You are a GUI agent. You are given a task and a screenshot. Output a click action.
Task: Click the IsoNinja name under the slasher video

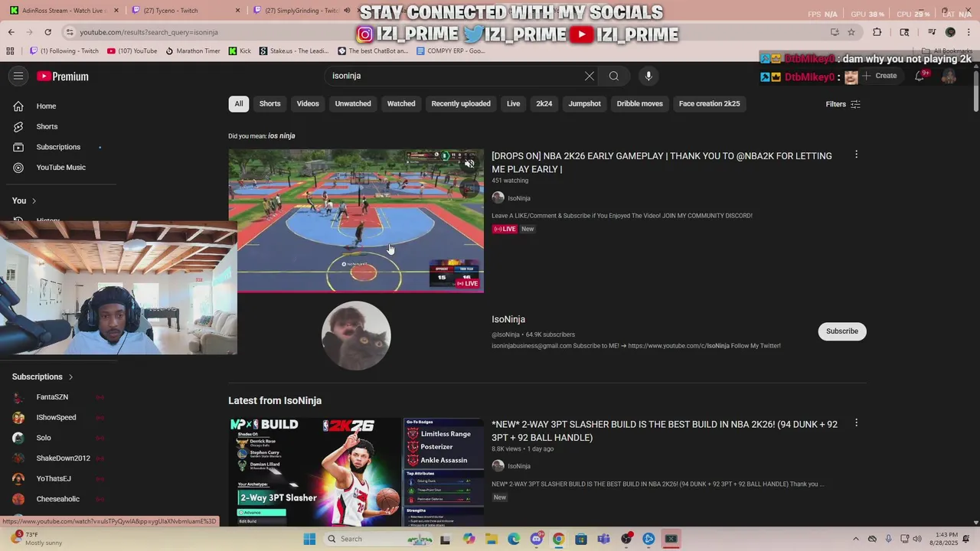click(519, 466)
